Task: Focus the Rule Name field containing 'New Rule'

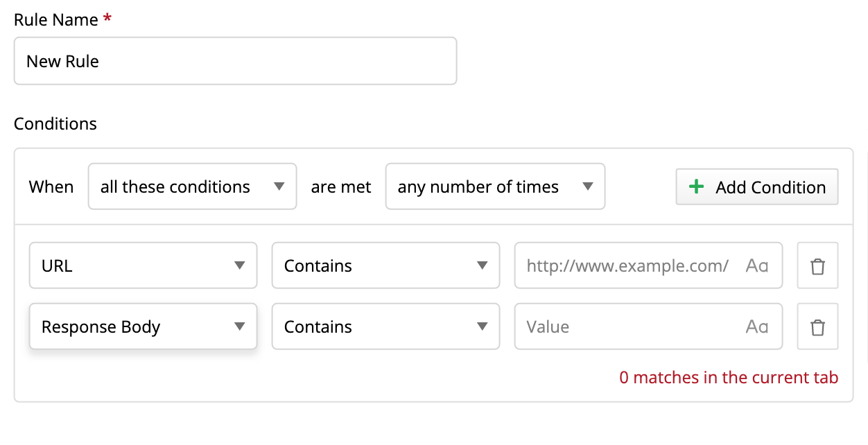Action: coord(235,61)
